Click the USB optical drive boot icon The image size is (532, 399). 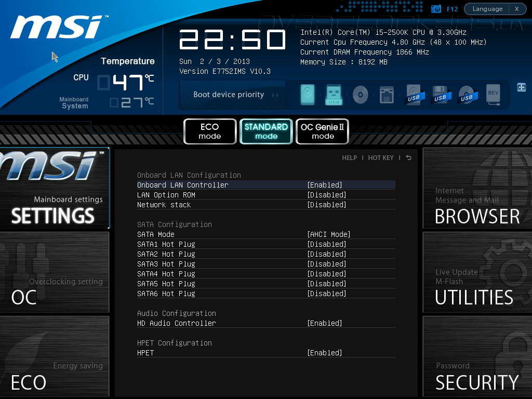(x=467, y=95)
